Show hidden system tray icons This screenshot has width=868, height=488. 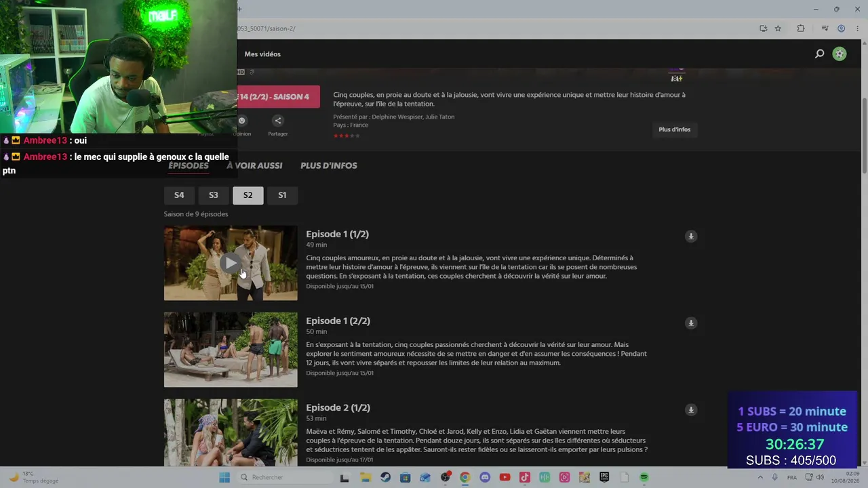(x=759, y=477)
